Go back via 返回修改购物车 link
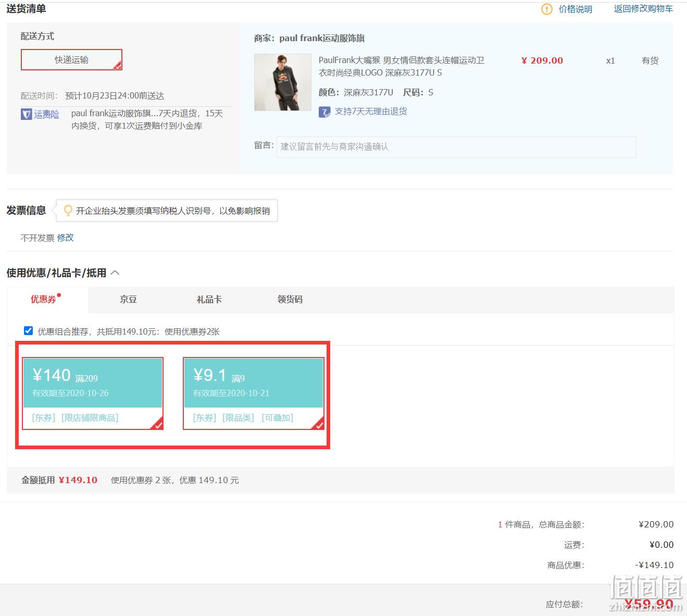687x616 pixels. tap(643, 9)
